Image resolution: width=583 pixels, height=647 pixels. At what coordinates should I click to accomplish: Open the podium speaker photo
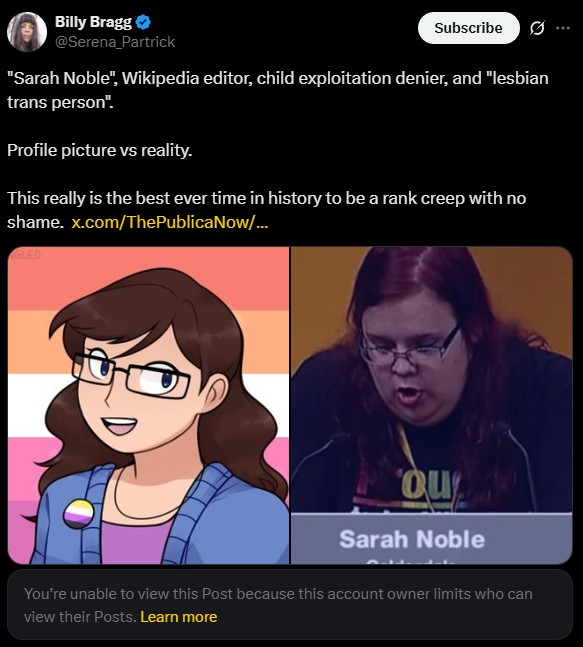pyautogui.click(x=432, y=405)
